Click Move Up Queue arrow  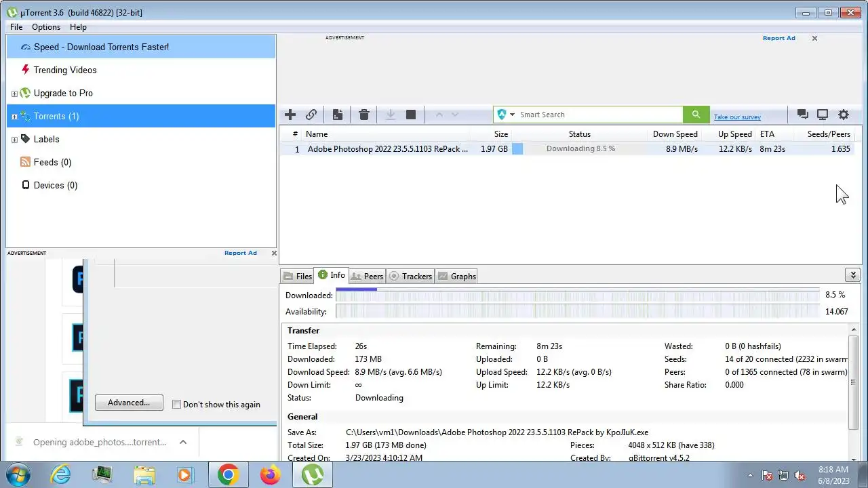click(439, 115)
